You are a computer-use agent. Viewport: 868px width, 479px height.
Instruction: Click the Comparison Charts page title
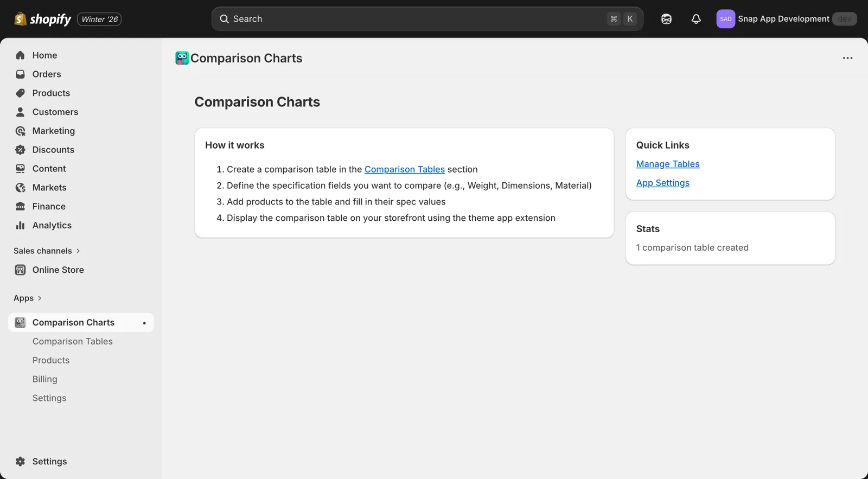point(257,102)
